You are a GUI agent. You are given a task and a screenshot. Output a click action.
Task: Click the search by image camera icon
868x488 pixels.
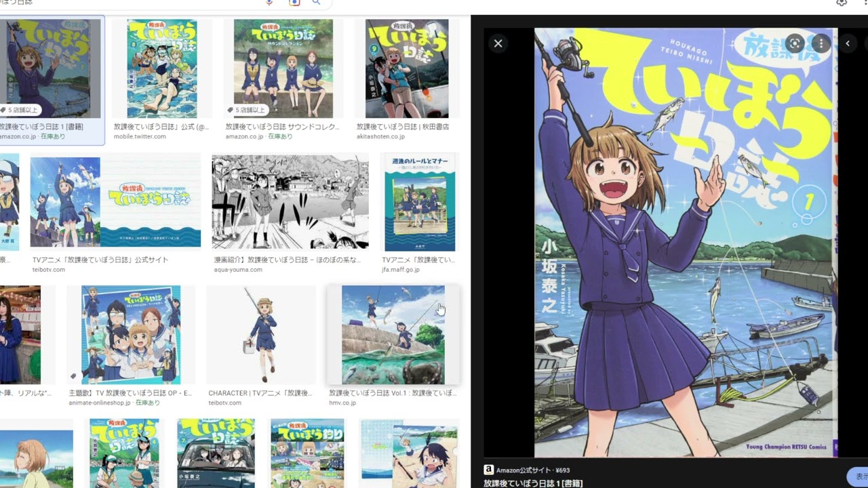294,3
